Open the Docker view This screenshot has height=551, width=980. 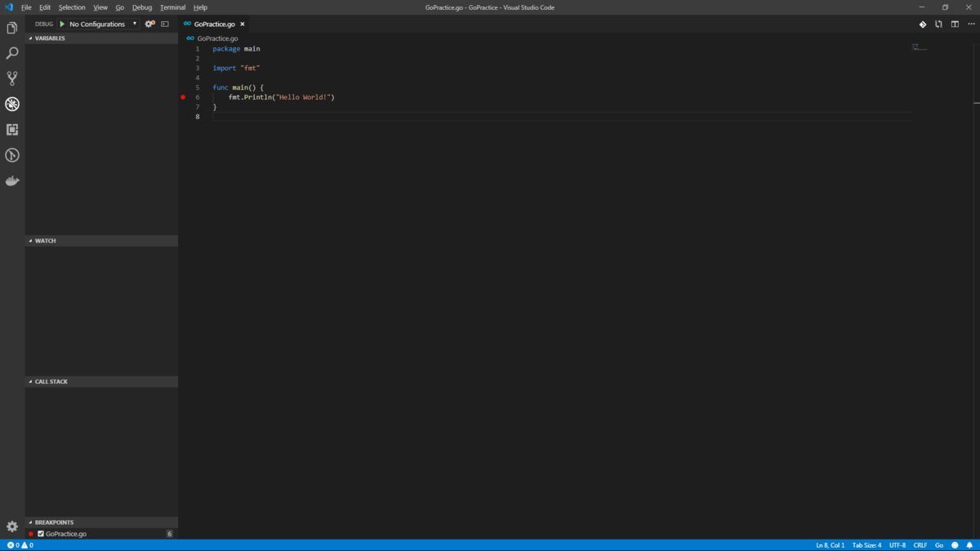12,180
